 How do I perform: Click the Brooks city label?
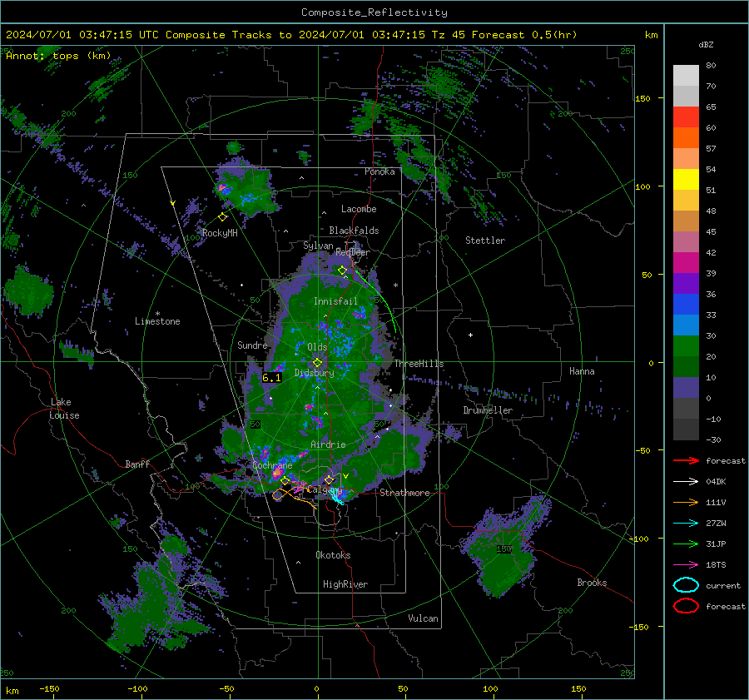coord(592,583)
